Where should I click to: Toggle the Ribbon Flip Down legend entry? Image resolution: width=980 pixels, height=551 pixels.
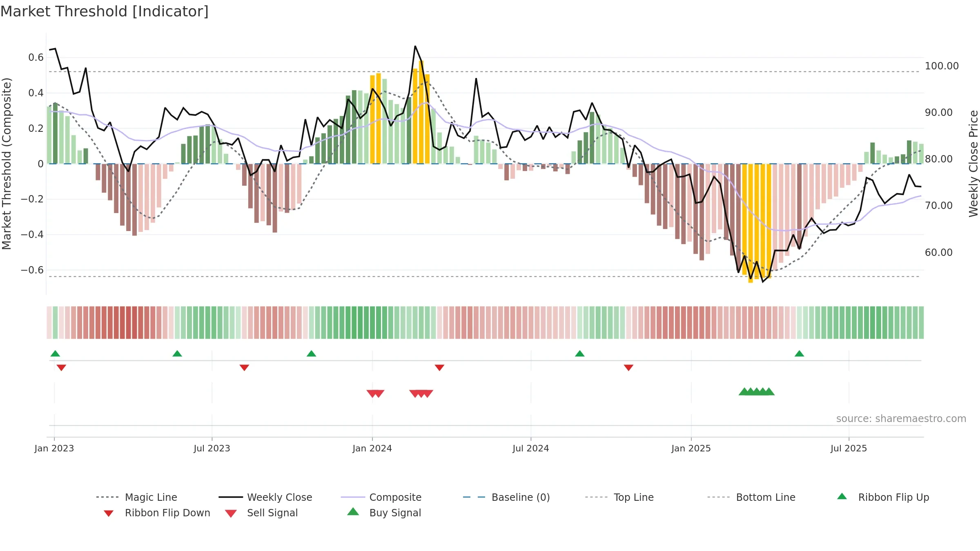pos(156,513)
